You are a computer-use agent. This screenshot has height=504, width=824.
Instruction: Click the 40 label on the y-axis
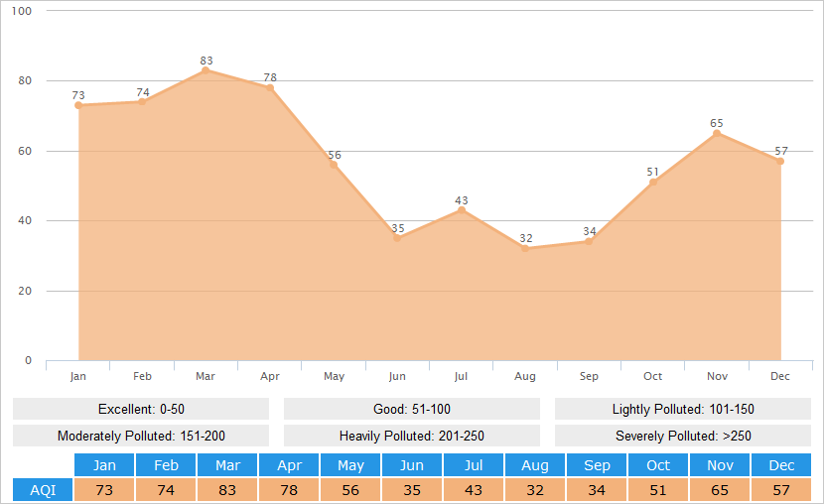click(25, 220)
